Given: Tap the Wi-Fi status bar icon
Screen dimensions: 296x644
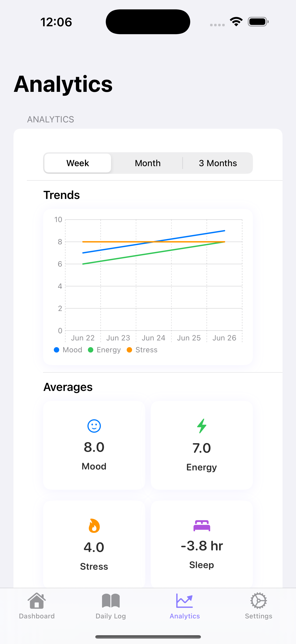Looking at the screenshot, I should tap(236, 22).
